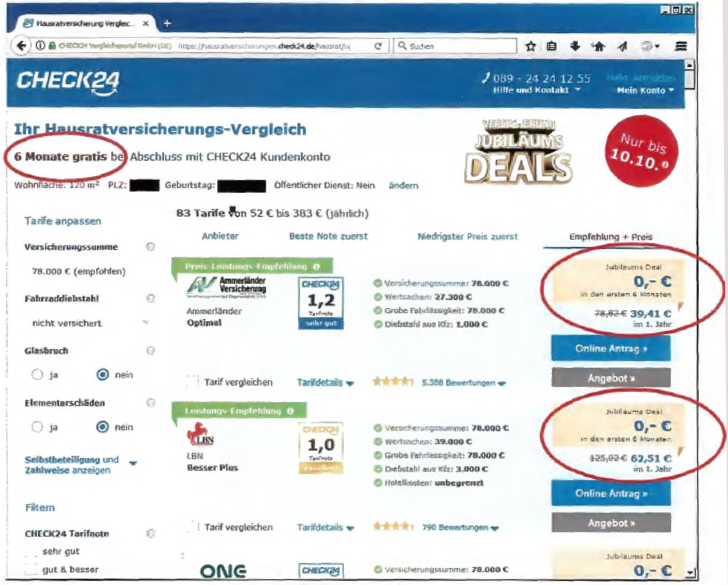Click the 1,0 Tarifnote badge of LBN
This screenshot has height=585, width=728.
[321, 448]
